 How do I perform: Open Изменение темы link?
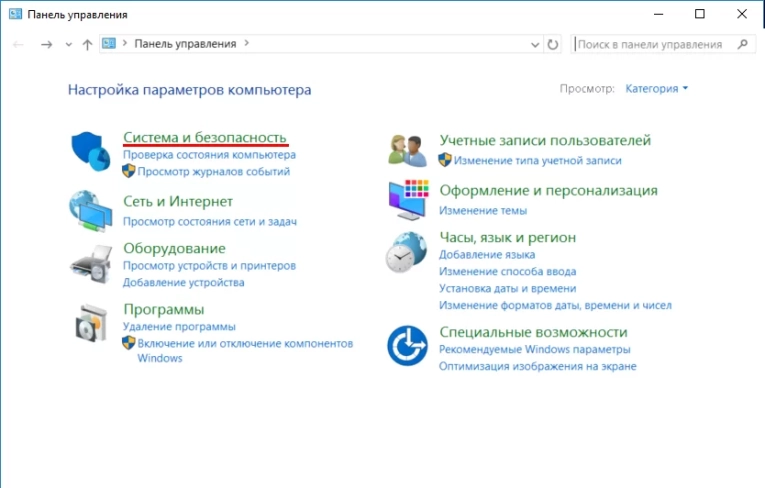483,211
